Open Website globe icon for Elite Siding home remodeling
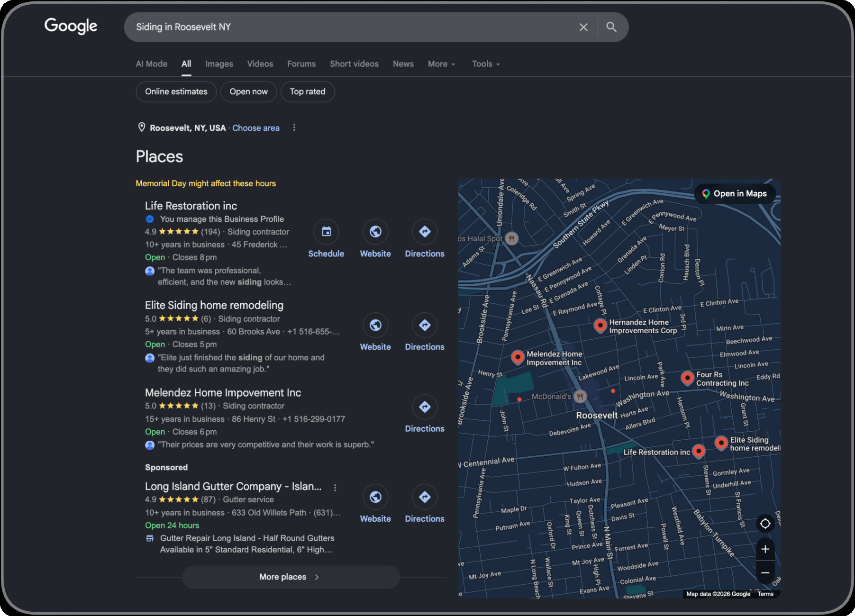 tap(375, 325)
